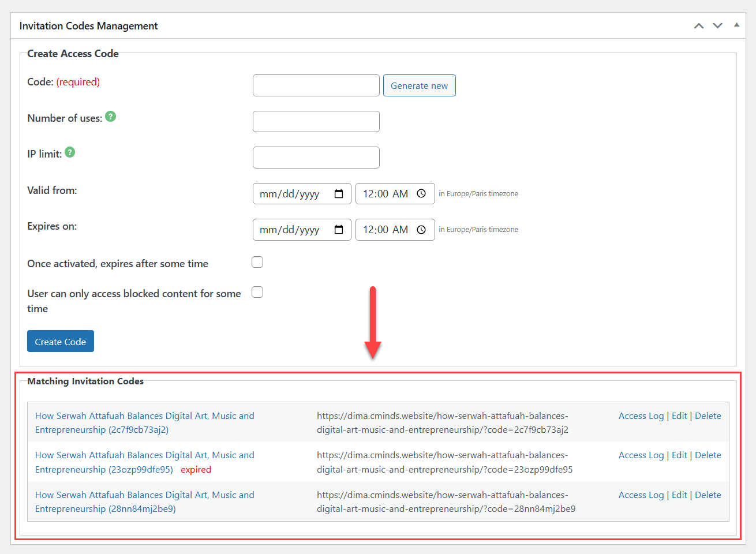Click the Number of uses help icon
The image size is (756, 554).
(111, 117)
